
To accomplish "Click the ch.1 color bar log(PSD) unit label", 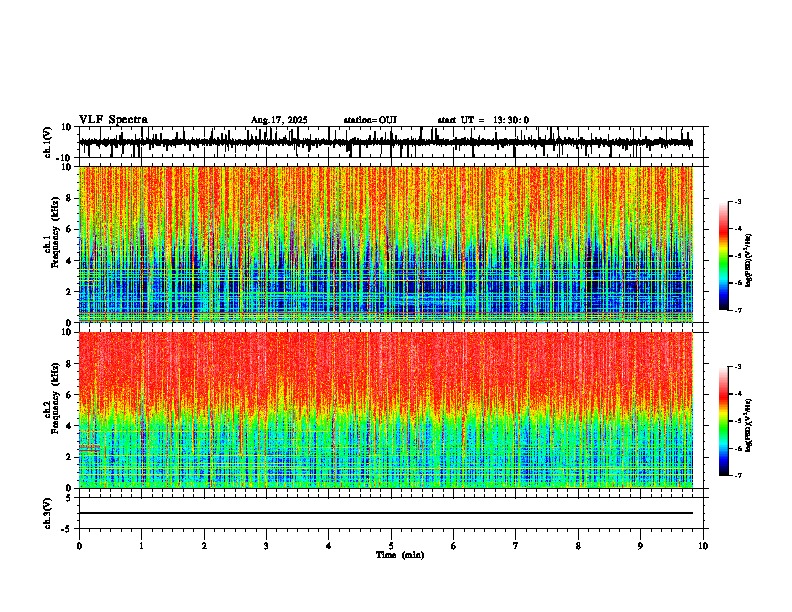I will coord(748,261).
